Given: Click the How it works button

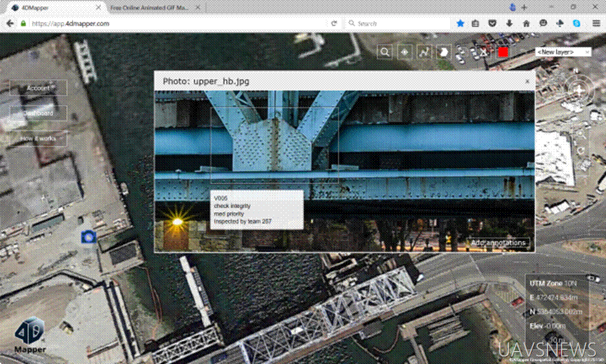Looking at the screenshot, I should 38,139.
